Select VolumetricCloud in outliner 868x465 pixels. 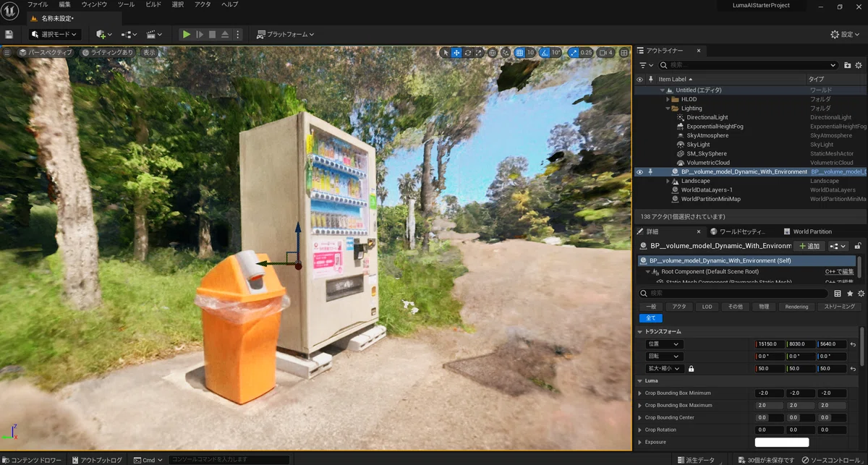[x=708, y=163]
